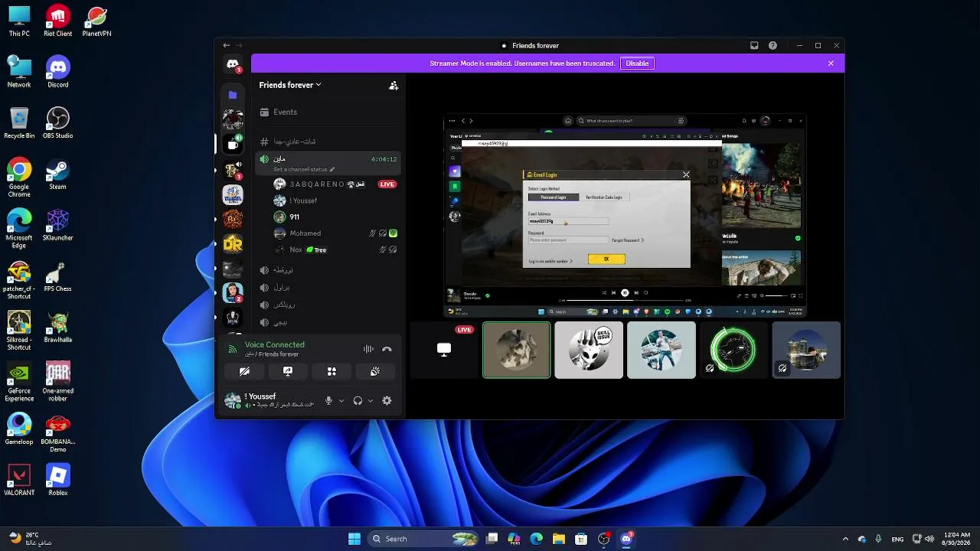Click Windows taskbar Search box
The image size is (980, 551).
(423, 539)
